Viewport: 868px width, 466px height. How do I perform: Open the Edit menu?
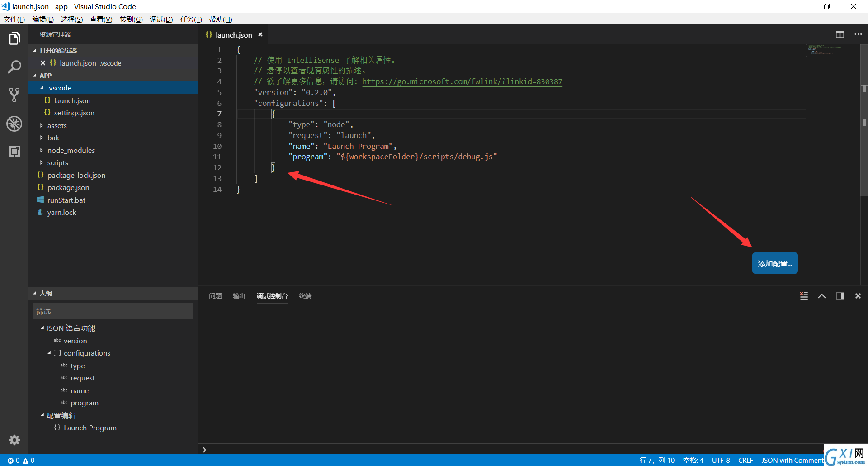[43, 19]
